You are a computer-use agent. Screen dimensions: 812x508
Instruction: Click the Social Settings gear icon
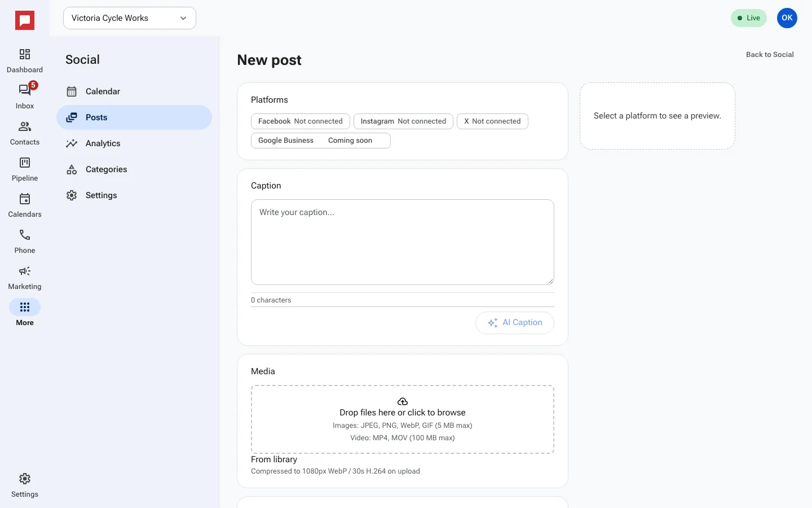(x=72, y=195)
